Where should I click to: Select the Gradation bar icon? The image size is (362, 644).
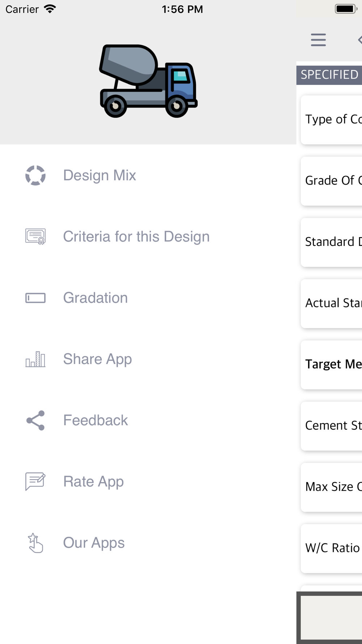pyautogui.click(x=35, y=298)
